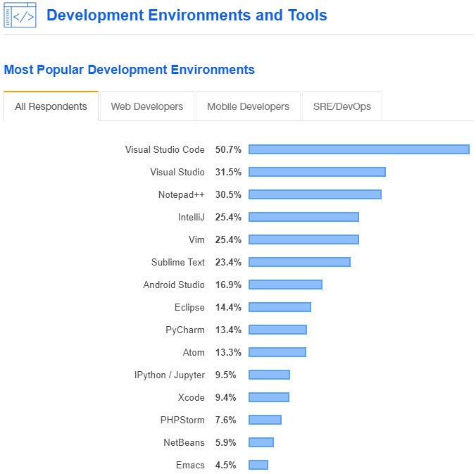
Task: Click the Android Studio bar
Action: point(285,285)
